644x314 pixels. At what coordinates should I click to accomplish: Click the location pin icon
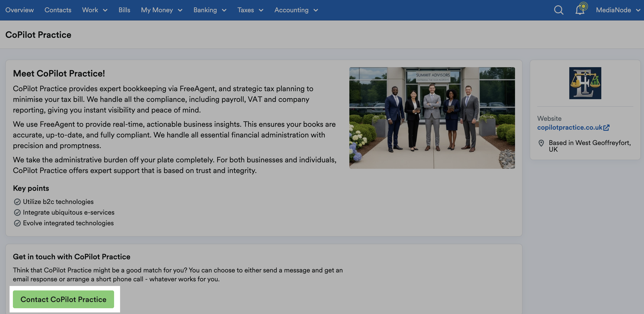point(541,143)
